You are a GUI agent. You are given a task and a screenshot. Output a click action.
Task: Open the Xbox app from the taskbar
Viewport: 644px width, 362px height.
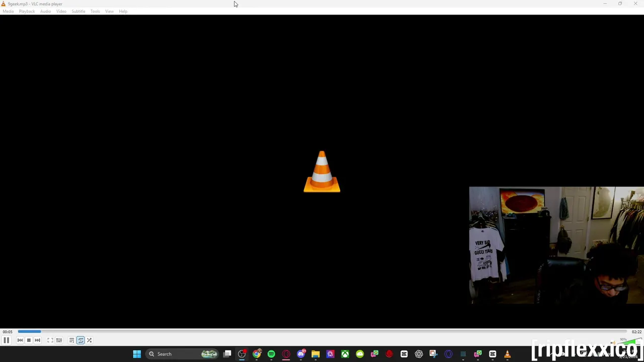point(345,354)
